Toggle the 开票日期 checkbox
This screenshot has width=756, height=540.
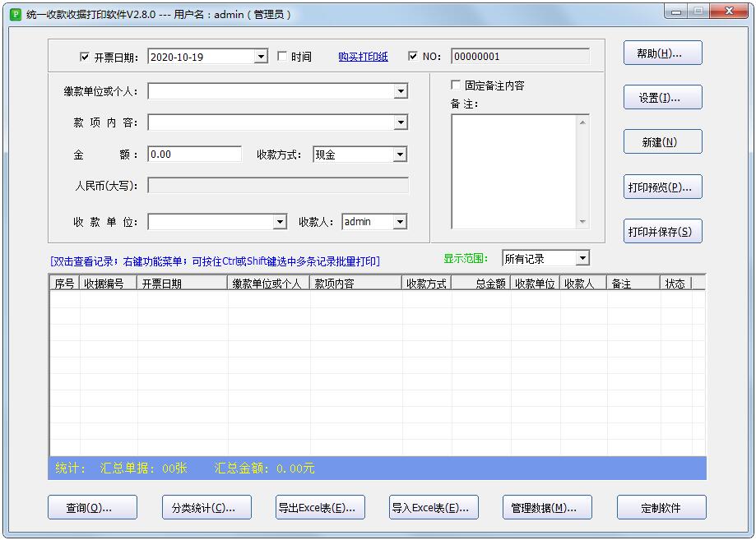point(85,57)
